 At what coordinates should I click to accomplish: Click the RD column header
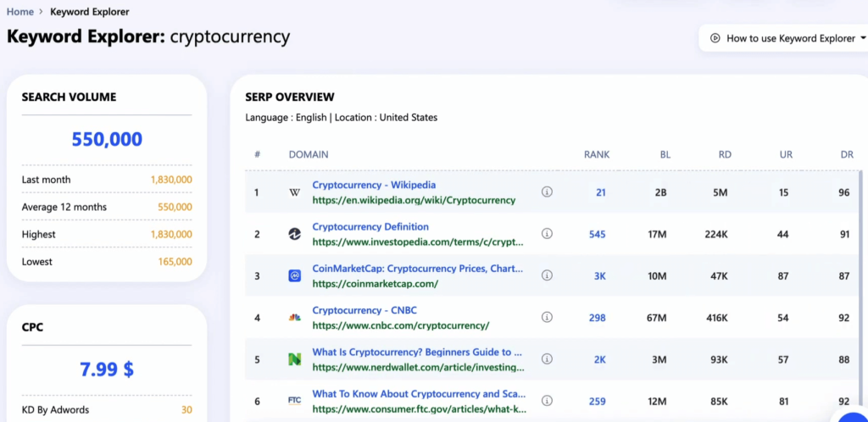(x=725, y=154)
